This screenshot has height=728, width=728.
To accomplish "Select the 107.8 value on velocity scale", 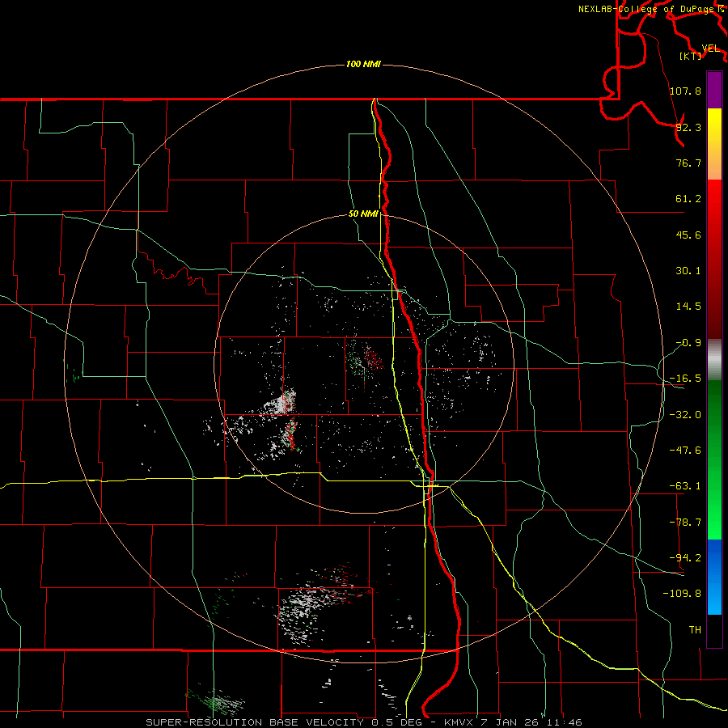I will pos(685,91).
